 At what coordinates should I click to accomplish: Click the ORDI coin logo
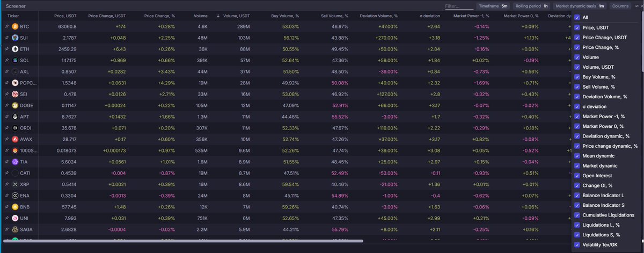pos(15,128)
